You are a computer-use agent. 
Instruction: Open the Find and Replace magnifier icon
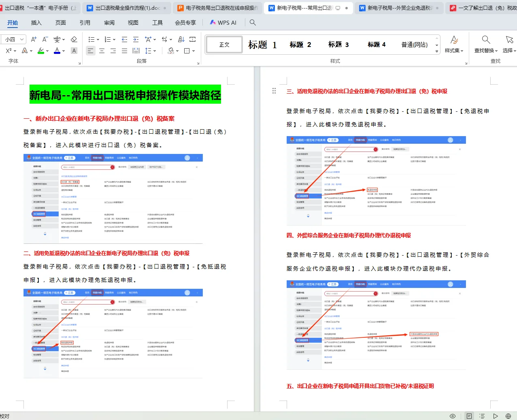tap(485, 39)
